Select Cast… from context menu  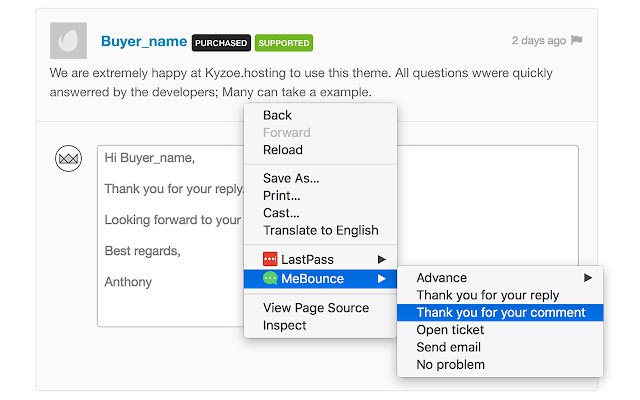pos(320,213)
